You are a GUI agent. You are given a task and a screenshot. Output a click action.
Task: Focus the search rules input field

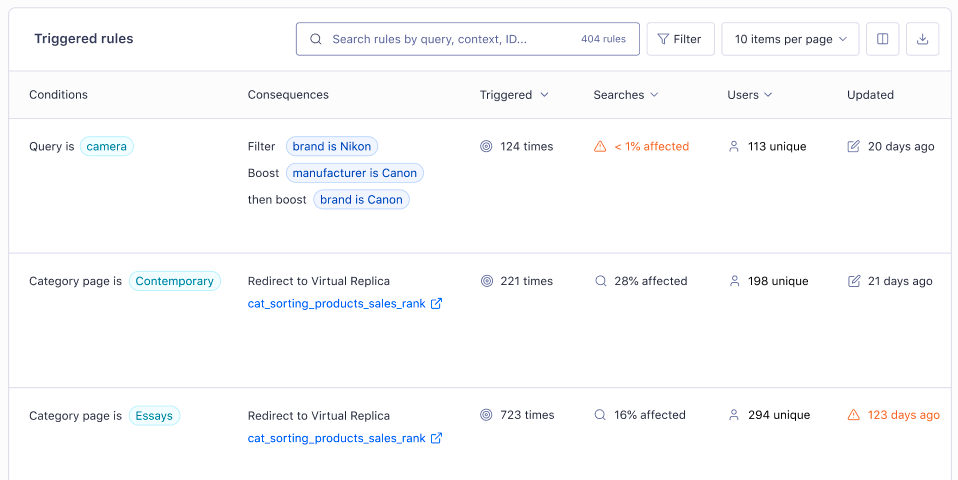(x=468, y=39)
